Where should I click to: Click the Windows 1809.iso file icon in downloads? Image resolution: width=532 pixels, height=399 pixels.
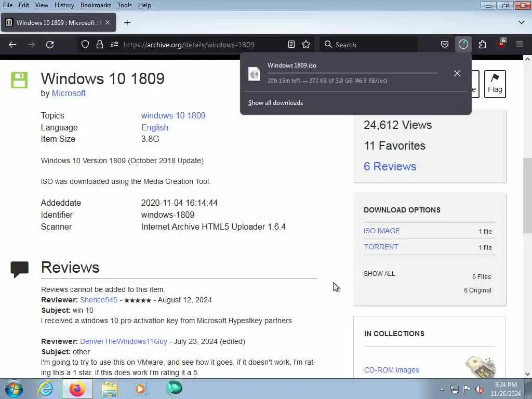point(254,74)
